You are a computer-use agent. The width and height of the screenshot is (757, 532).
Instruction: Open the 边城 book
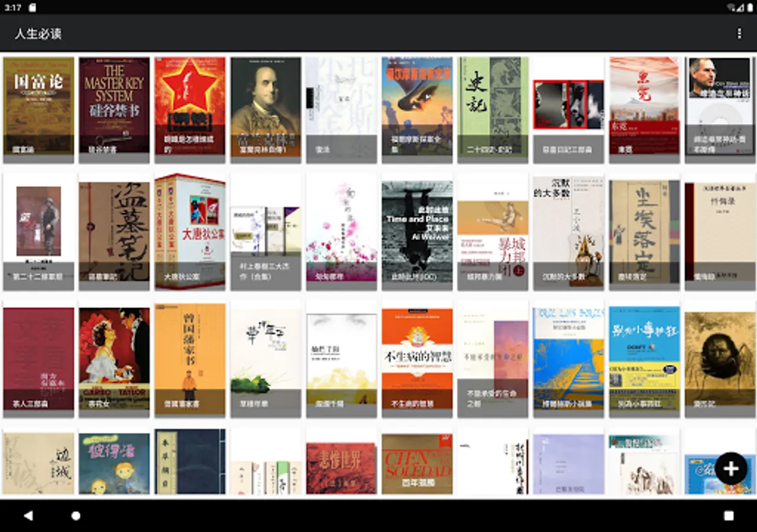pos(38,463)
